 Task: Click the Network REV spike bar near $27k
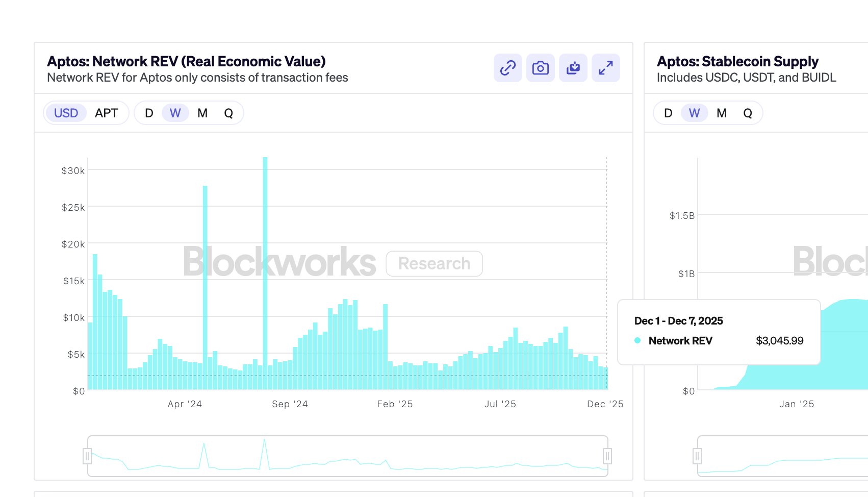pos(205,288)
